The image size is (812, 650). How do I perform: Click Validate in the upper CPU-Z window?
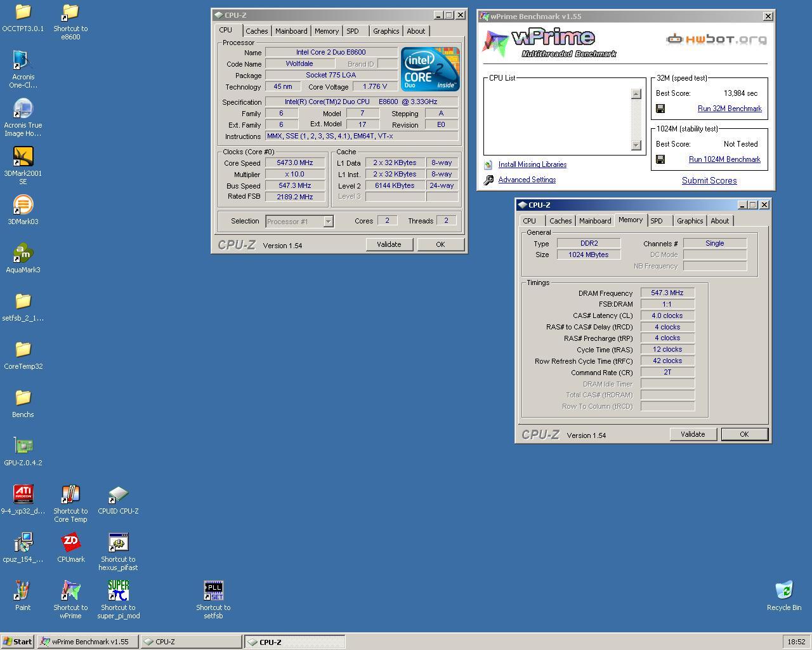tap(389, 244)
